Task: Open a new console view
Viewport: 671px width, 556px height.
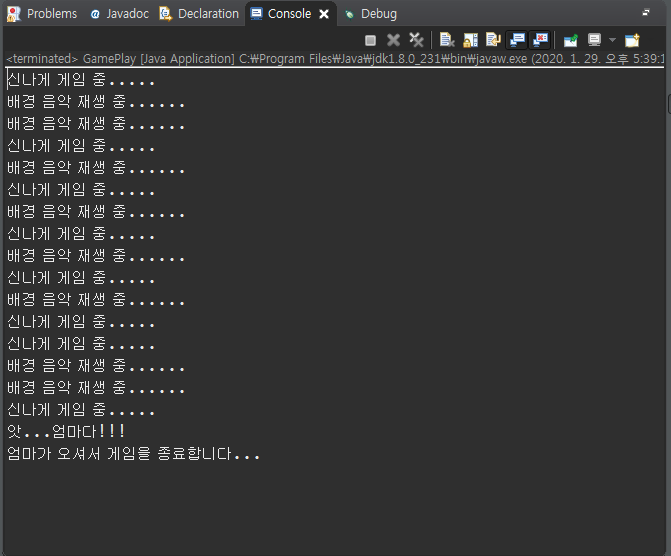Action: tap(632, 40)
